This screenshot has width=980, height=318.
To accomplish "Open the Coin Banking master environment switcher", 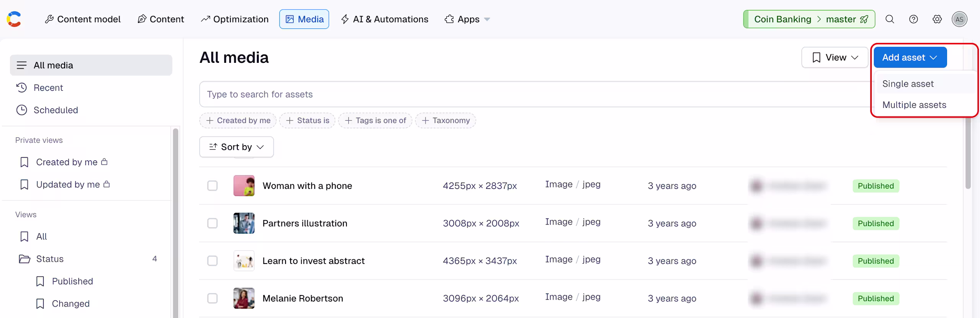I will (x=809, y=19).
